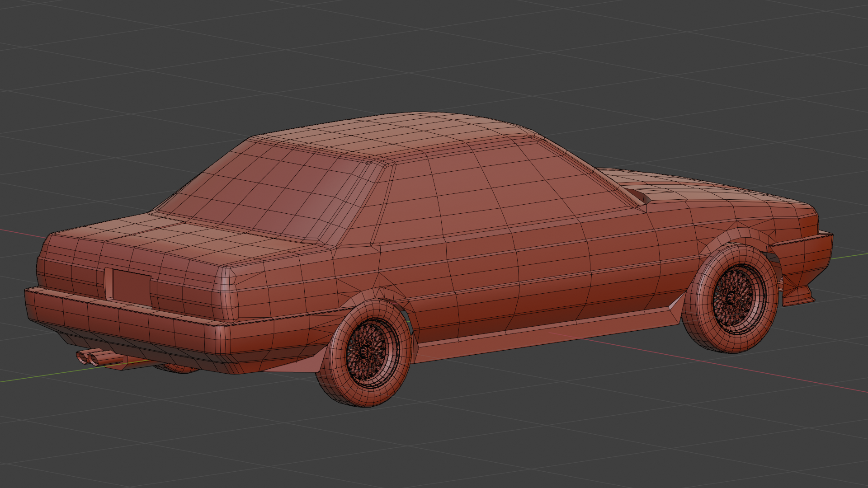This screenshot has width=868, height=488.
Task: Select the far-side wheel under the car
Action: (x=176, y=369)
